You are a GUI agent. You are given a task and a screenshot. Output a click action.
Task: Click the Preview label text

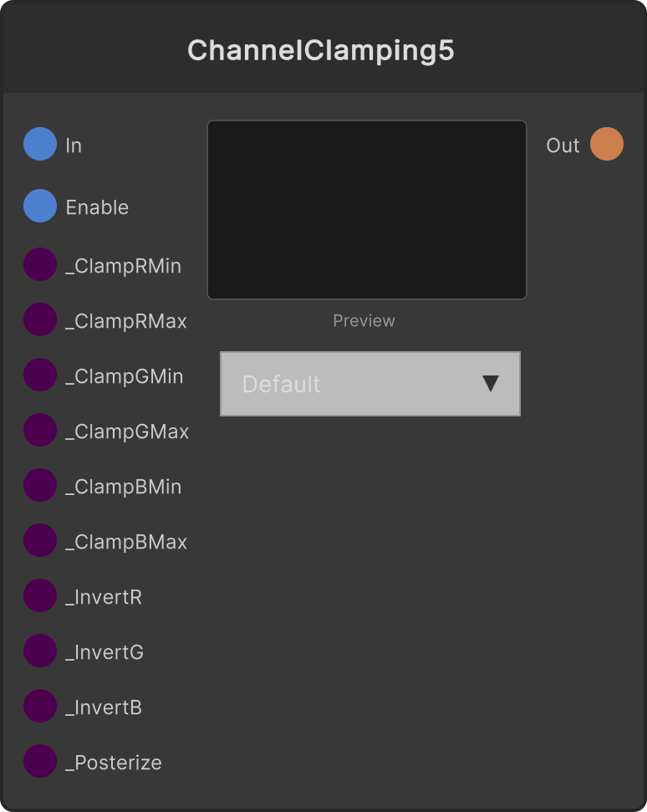pos(364,320)
